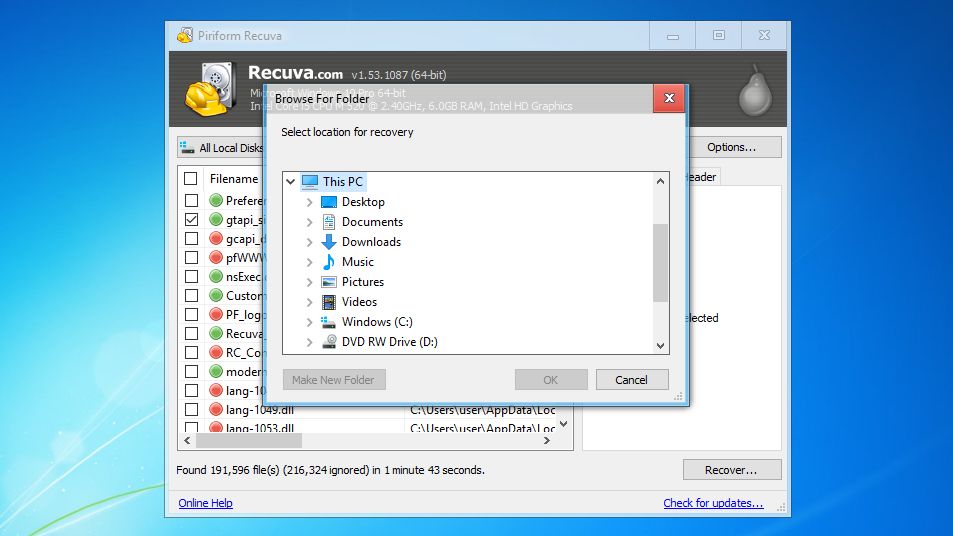Image resolution: width=953 pixels, height=536 pixels.
Task: Expand the Videos tree node
Action: (309, 302)
